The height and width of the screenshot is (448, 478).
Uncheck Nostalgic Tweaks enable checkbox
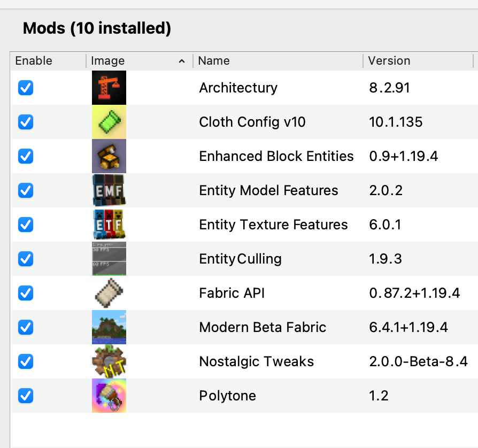point(26,361)
